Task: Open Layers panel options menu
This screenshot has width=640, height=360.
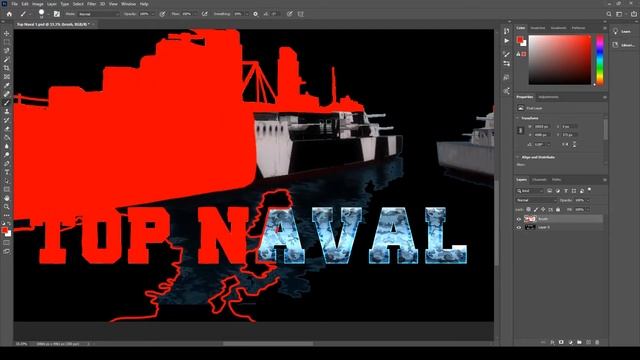Action: [x=604, y=180]
